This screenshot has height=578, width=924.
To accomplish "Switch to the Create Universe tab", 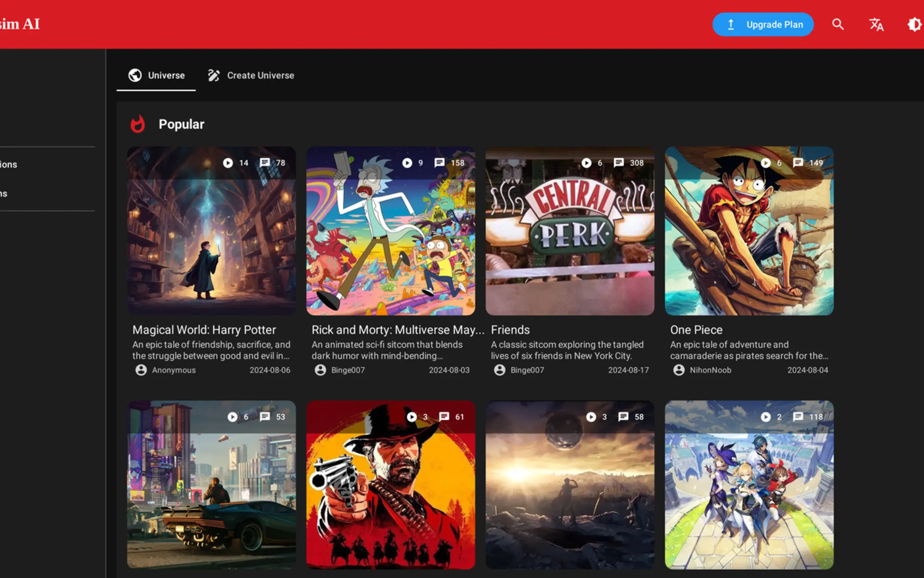I will 251,75.
